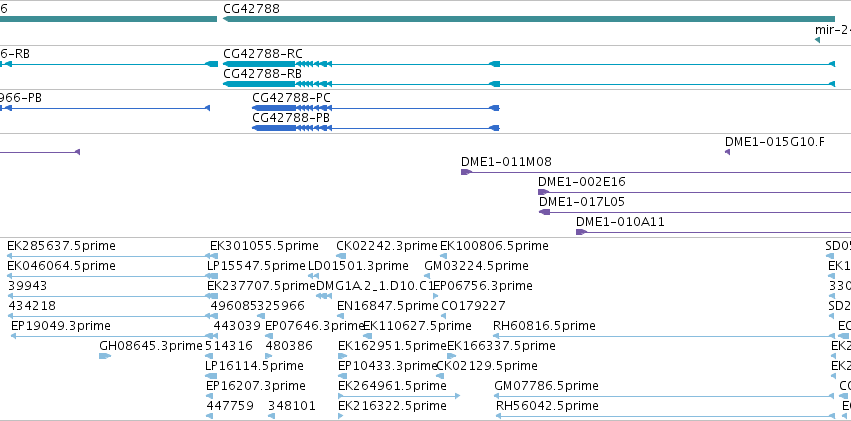Select EST GH08645.3prime label

click(x=151, y=346)
